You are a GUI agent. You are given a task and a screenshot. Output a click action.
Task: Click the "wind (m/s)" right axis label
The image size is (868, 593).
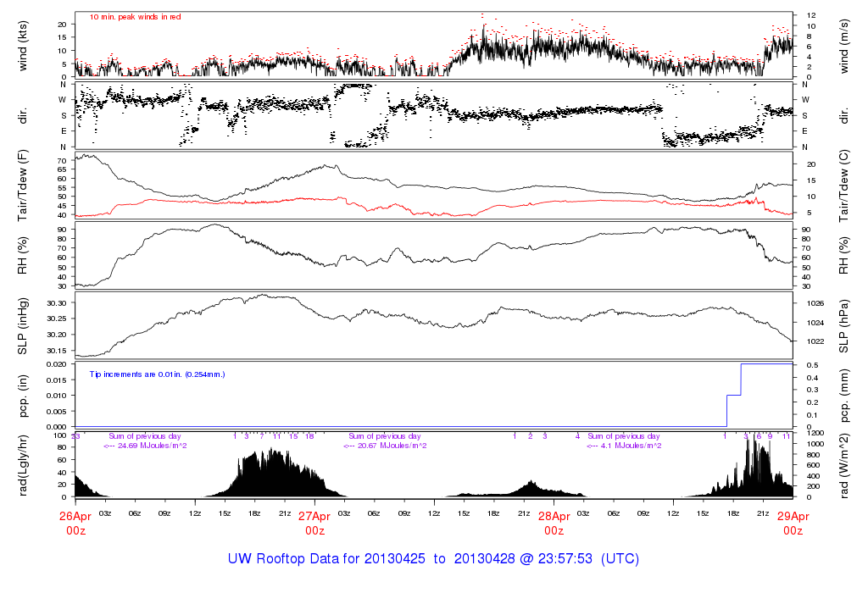click(x=847, y=44)
